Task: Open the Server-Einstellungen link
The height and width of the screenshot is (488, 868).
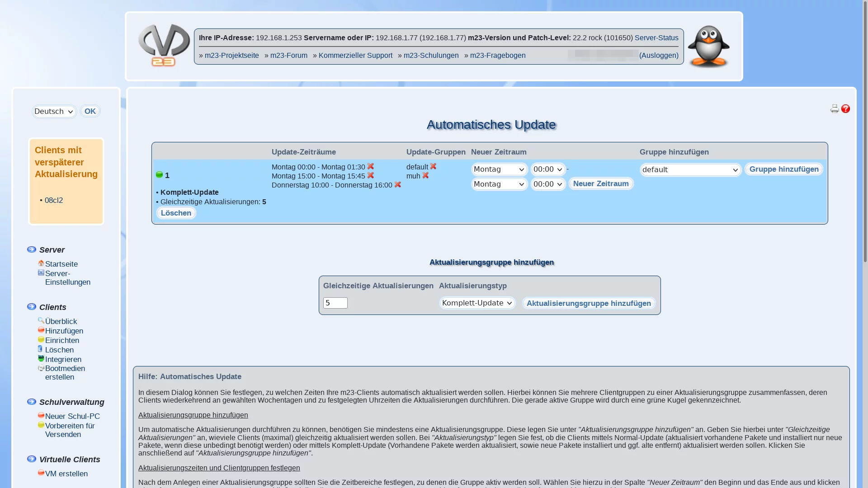Action: [x=68, y=278]
